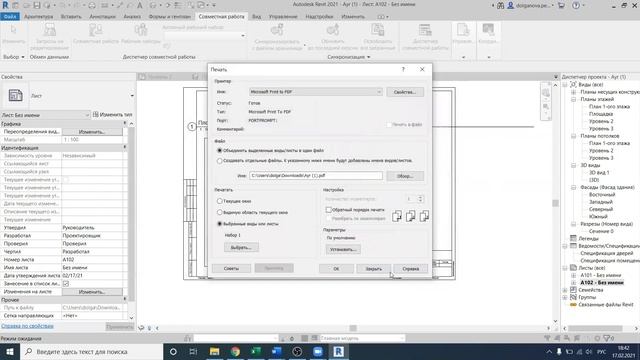Screen dimensions: 640x360
Task: Click the 'Обзор...' browse button
Action: click(x=405, y=176)
